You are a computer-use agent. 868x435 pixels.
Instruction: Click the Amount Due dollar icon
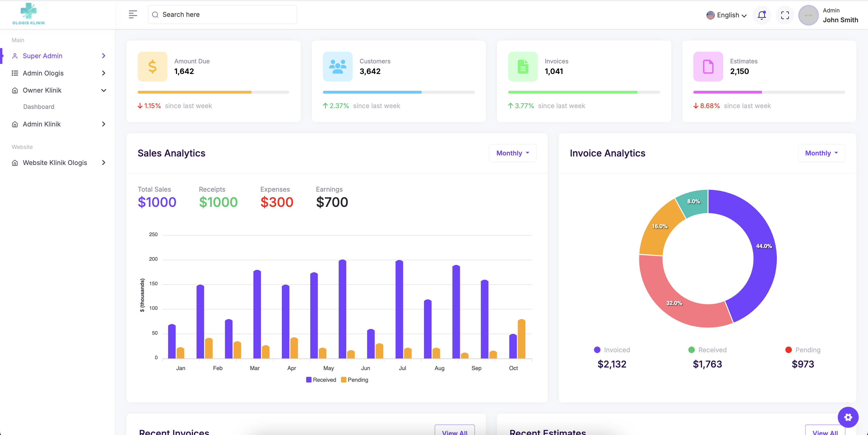(152, 66)
